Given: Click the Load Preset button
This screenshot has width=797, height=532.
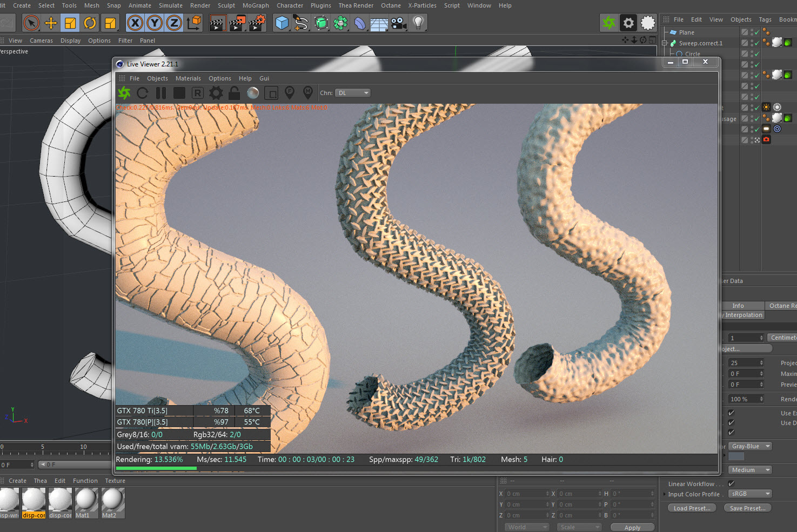Looking at the screenshot, I should tap(692, 508).
